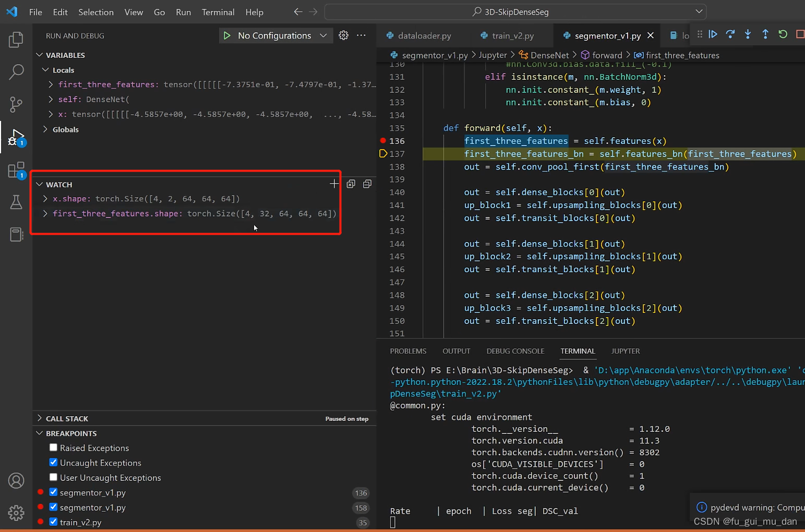
Task: Open the Selection menu
Action: 96,12
